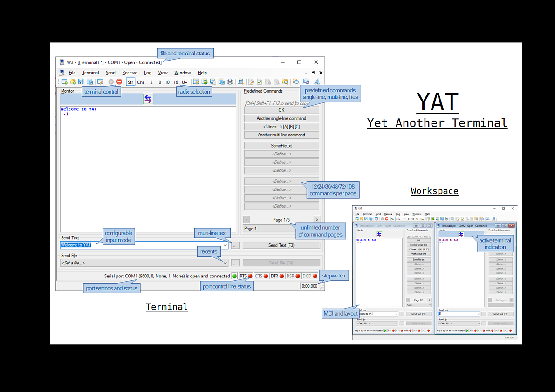Click the Find magnifier toolbar icon
The height and width of the screenshot is (392, 555).
coord(241,82)
